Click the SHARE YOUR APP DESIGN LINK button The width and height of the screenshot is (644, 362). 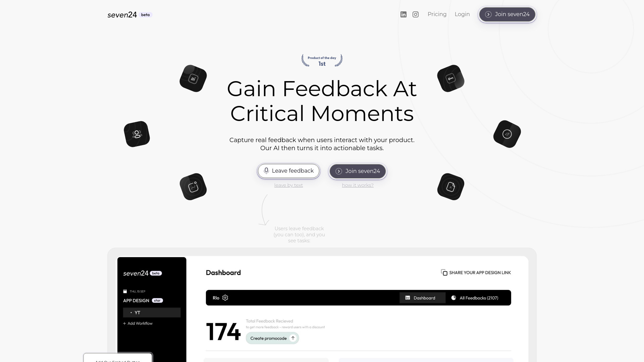[x=476, y=272]
